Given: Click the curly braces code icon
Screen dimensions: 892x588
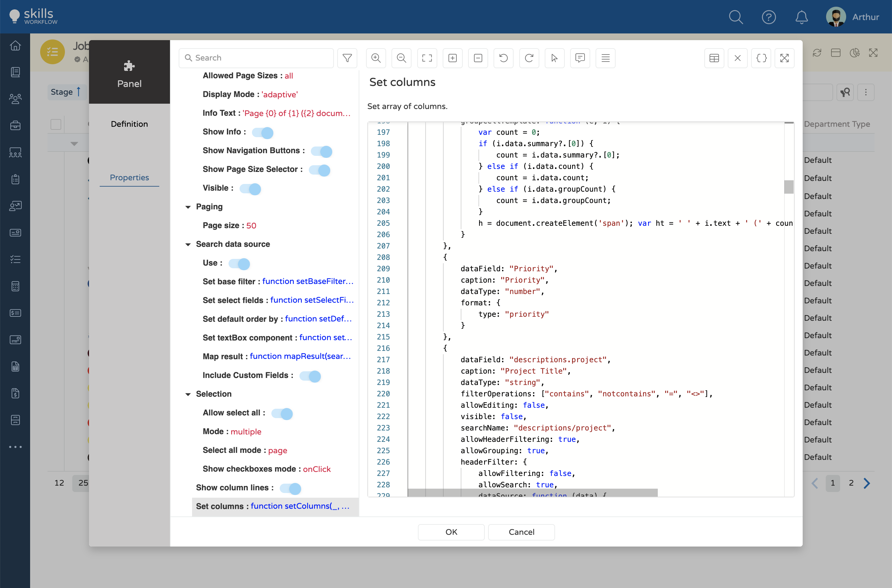Looking at the screenshot, I should coord(761,58).
